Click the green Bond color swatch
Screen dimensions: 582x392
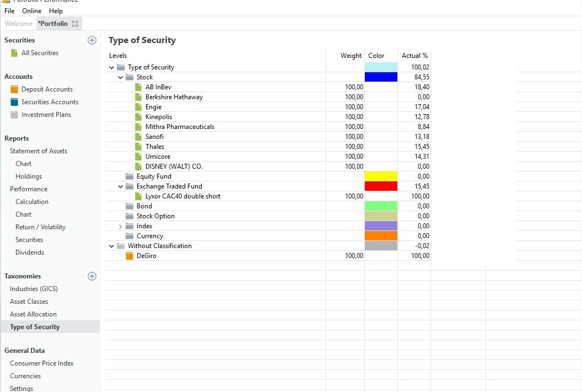(x=381, y=206)
